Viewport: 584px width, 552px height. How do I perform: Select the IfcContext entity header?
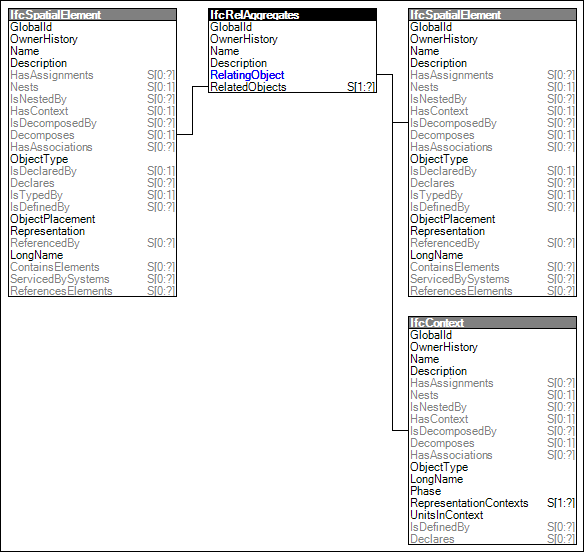coord(492,323)
